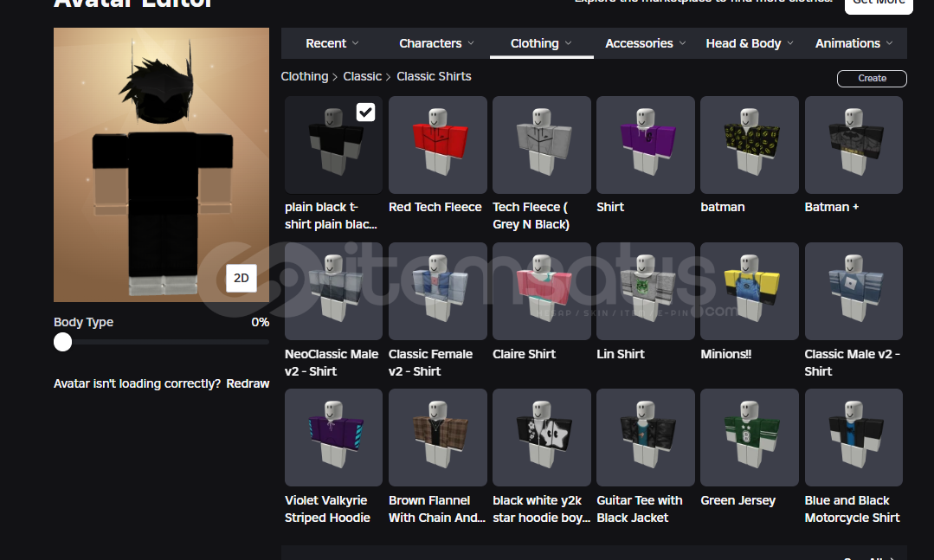The width and height of the screenshot is (934, 560).
Task: Pick the purple Shirt thumbnail
Action: [645, 145]
